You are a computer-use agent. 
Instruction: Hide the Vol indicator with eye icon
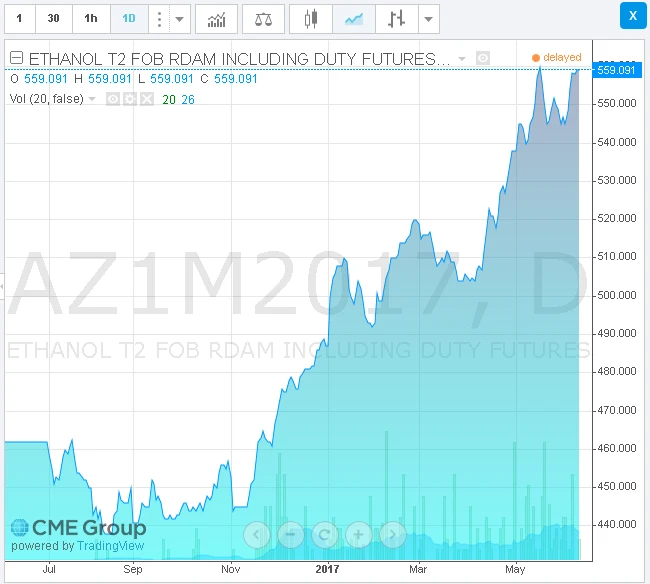(x=113, y=99)
